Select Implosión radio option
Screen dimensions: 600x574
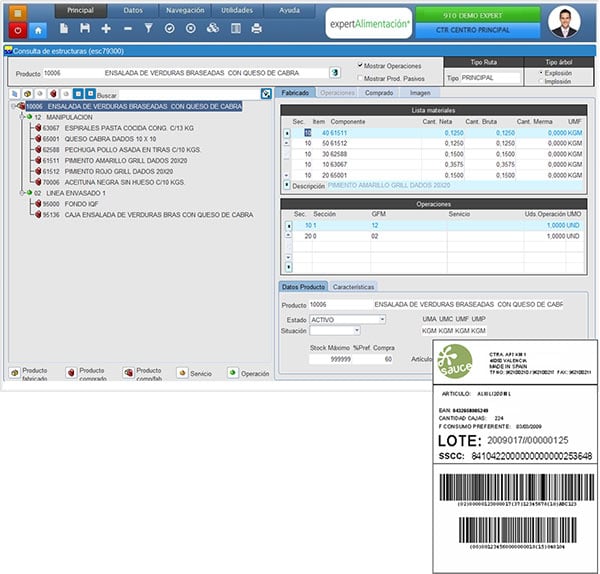541,81
